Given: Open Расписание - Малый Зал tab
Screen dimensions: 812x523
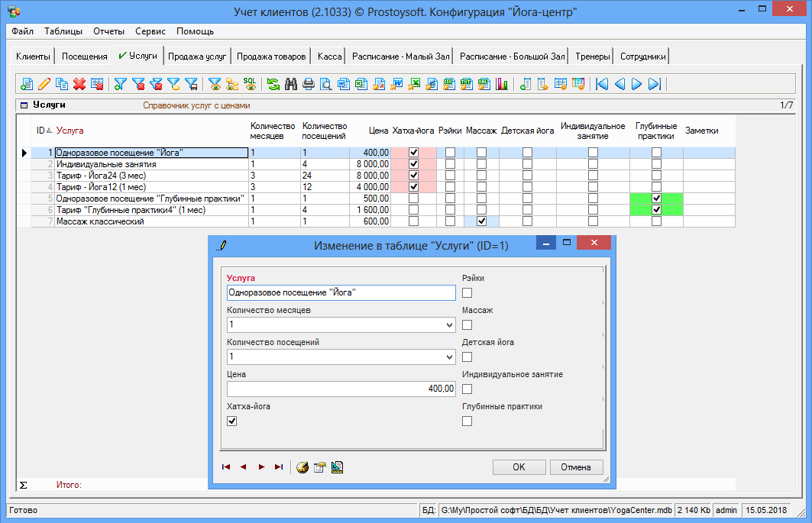Looking at the screenshot, I should [x=401, y=56].
